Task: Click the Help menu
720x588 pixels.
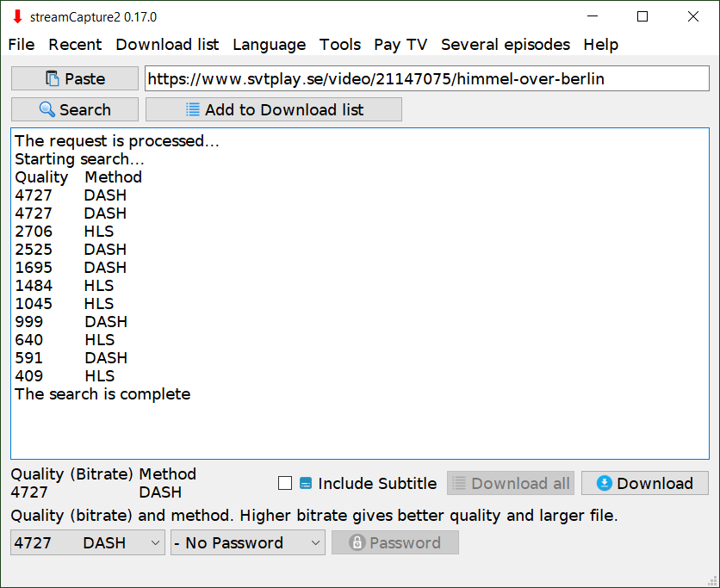Action: click(x=600, y=45)
